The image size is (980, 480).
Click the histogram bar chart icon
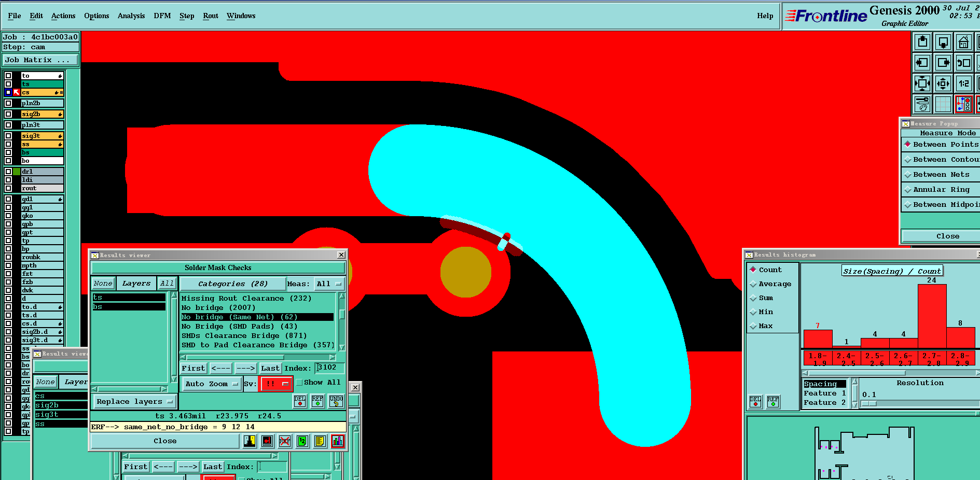(x=338, y=441)
